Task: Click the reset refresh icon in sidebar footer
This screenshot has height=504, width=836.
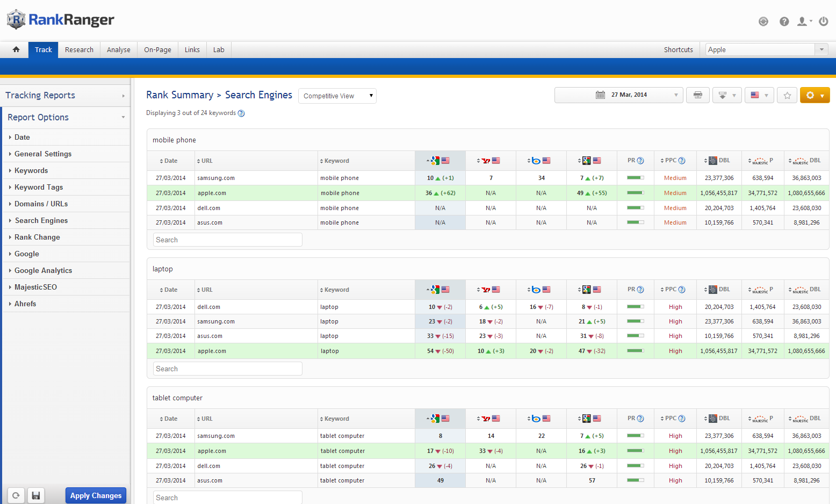Action: 16,495
